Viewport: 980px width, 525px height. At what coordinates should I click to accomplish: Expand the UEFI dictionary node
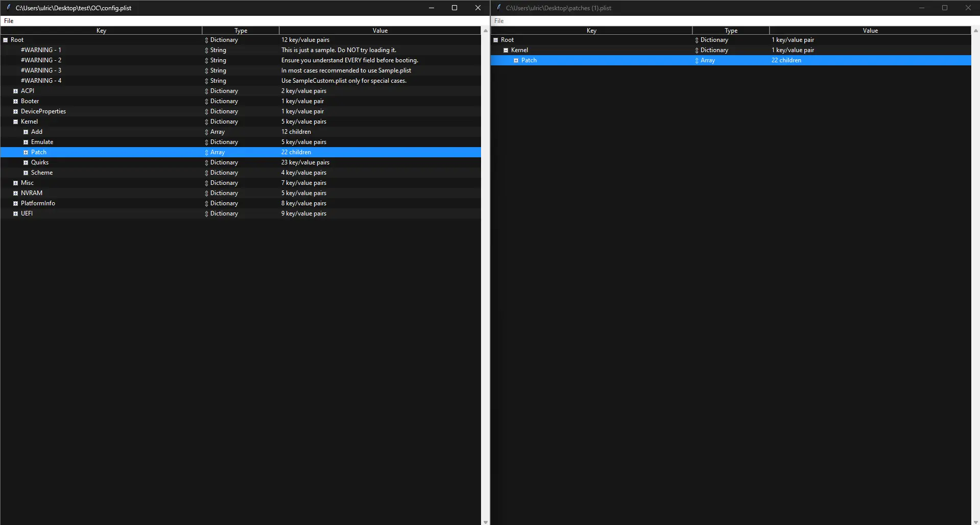pos(15,213)
